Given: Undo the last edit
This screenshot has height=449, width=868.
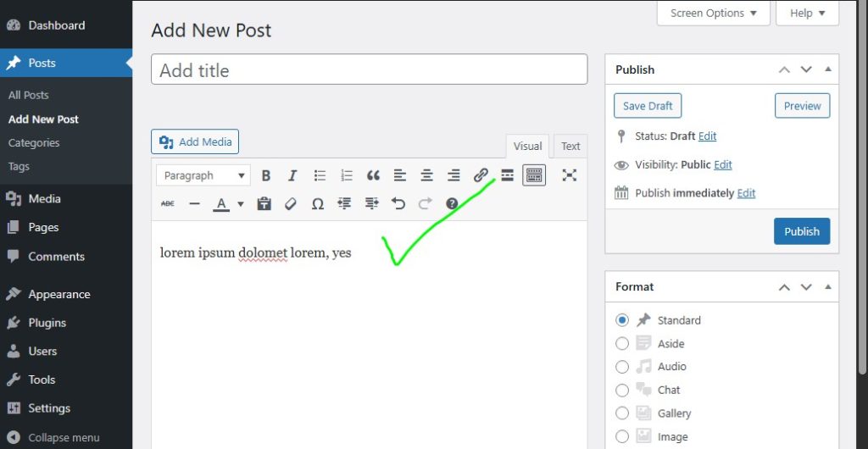Looking at the screenshot, I should (398, 204).
